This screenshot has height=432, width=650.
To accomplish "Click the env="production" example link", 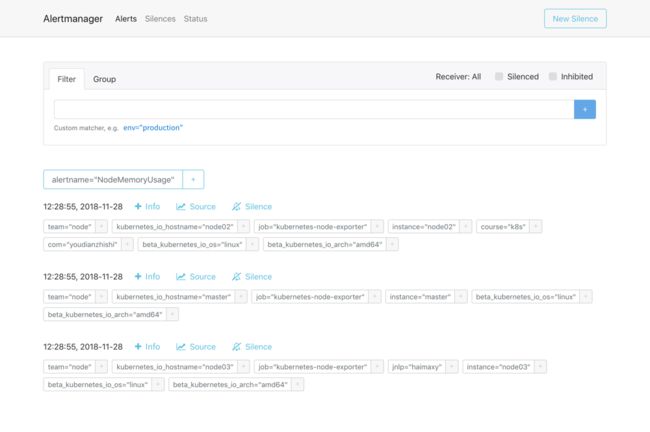I will pos(153,128).
